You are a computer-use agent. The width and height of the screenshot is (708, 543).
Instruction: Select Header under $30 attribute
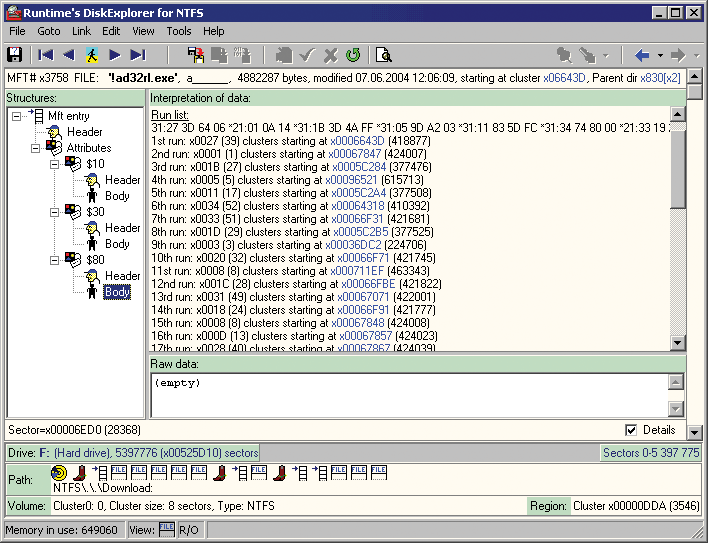point(122,227)
